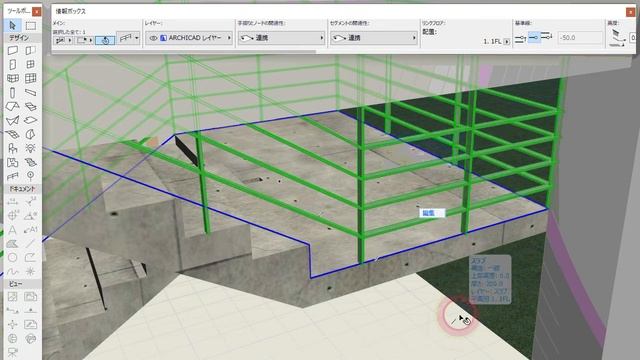Open segment association 連携 dropdown
This screenshot has height=360, width=640.
pos(373,38)
